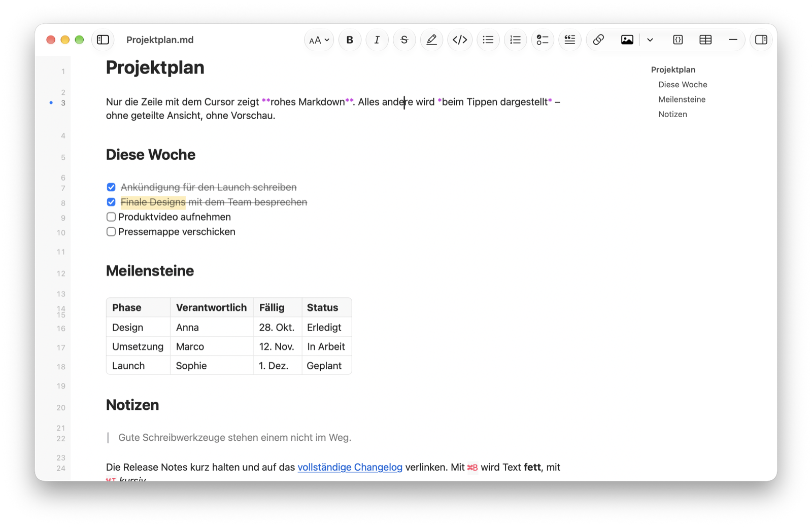Insert a hyperlink
The height and width of the screenshot is (527, 812).
pos(598,40)
